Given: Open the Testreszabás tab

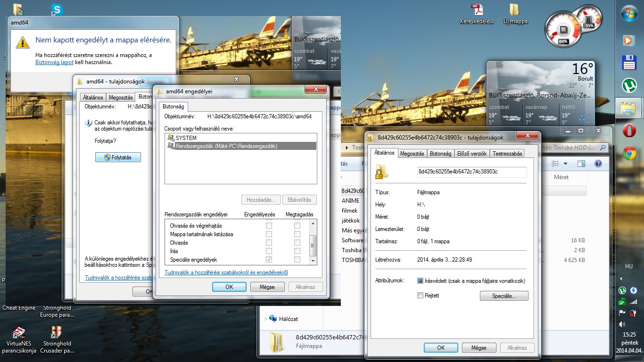Looking at the screenshot, I should point(507,154).
